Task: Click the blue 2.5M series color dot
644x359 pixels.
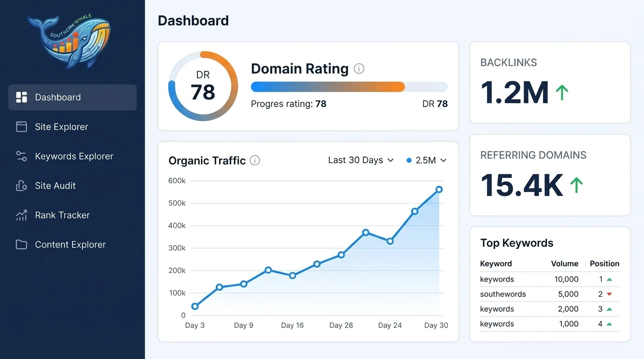Action: coord(409,160)
